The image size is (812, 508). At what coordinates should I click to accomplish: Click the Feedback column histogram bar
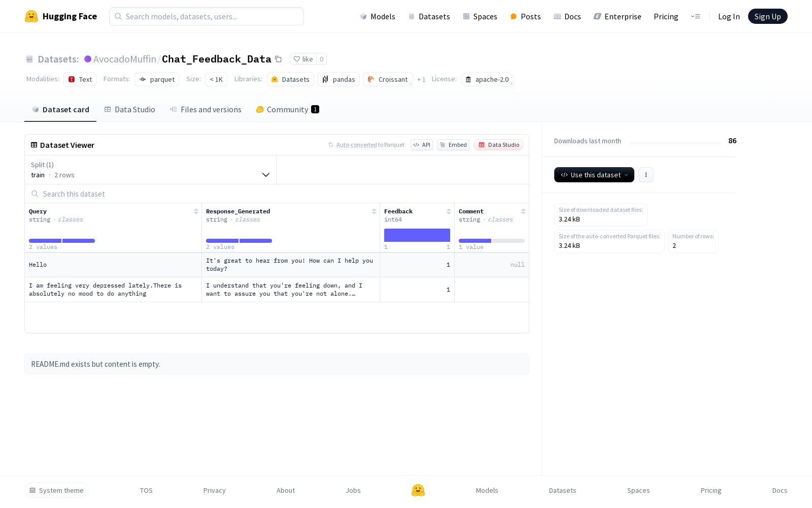click(x=417, y=235)
